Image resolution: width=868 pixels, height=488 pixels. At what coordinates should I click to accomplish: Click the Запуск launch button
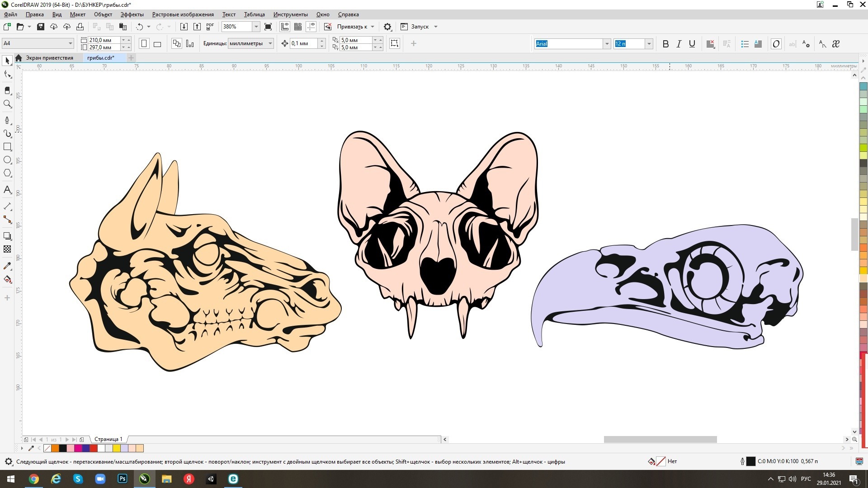point(420,27)
